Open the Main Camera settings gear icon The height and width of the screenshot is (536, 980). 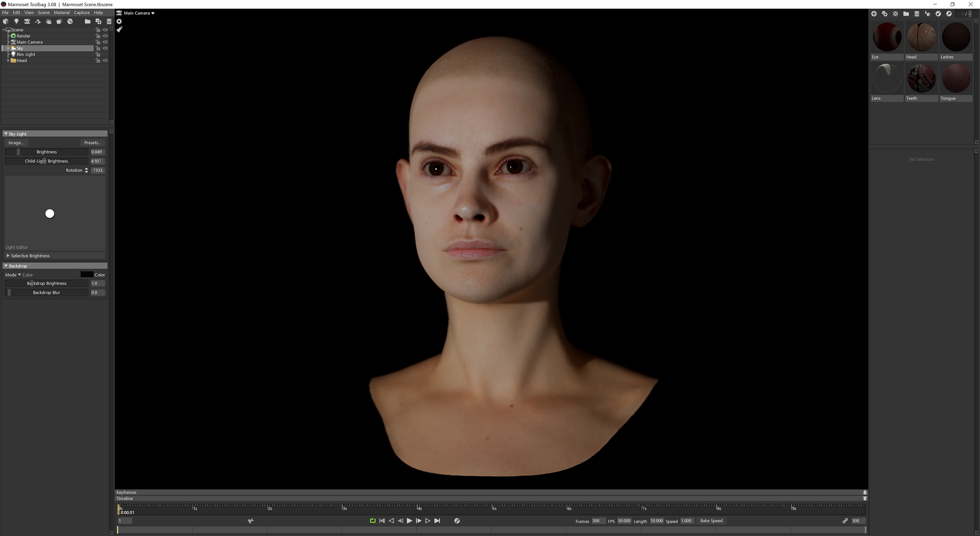119,22
